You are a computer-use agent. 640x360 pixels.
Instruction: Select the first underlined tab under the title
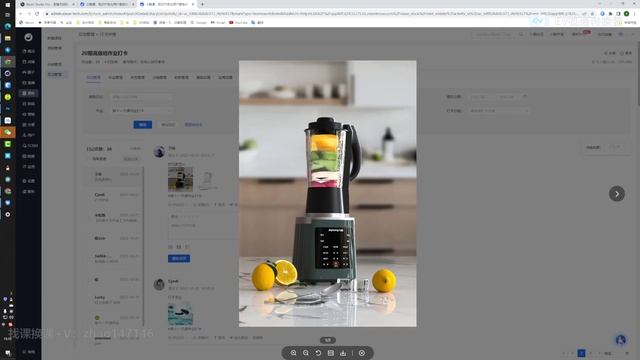click(93, 78)
